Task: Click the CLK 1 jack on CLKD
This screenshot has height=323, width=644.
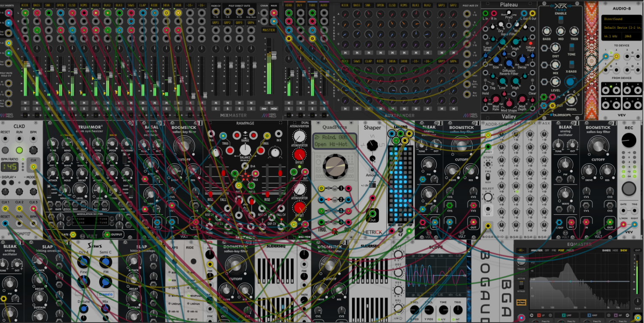Action: pyautogui.click(x=5, y=209)
